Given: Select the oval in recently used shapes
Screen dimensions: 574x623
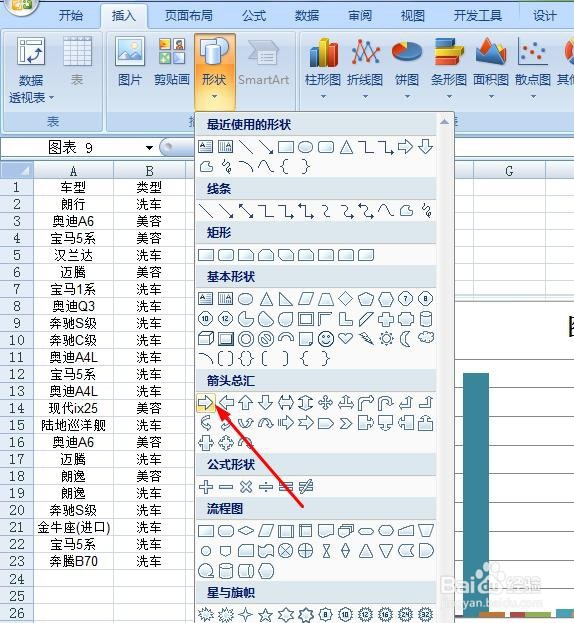Looking at the screenshot, I should tap(305, 147).
